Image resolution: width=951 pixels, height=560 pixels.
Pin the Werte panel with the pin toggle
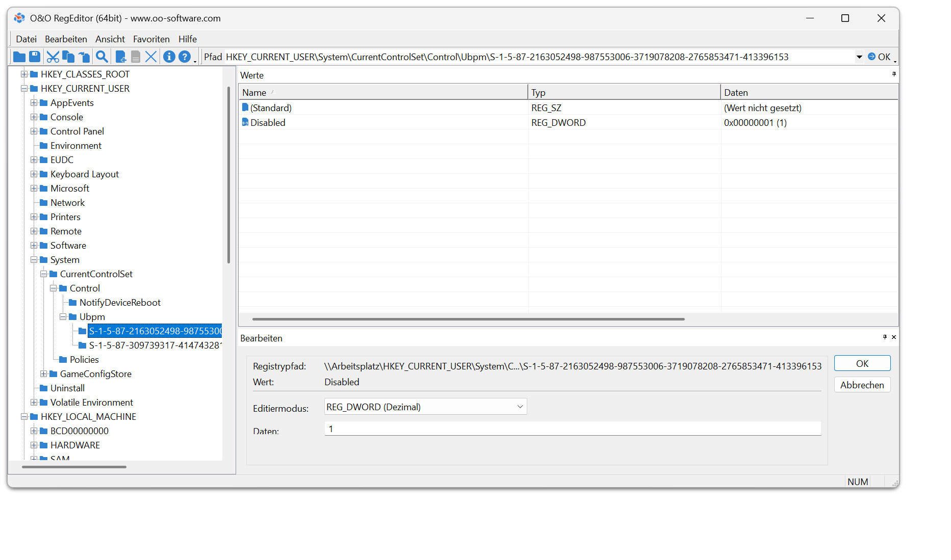coord(893,74)
